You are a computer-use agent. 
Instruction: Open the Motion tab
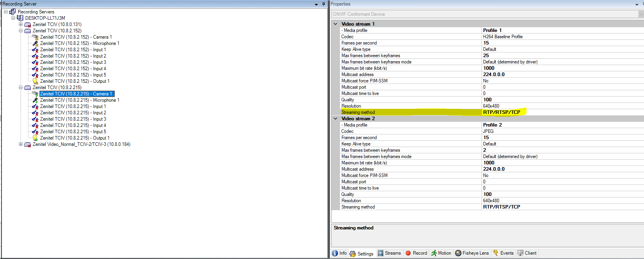(441, 253)
